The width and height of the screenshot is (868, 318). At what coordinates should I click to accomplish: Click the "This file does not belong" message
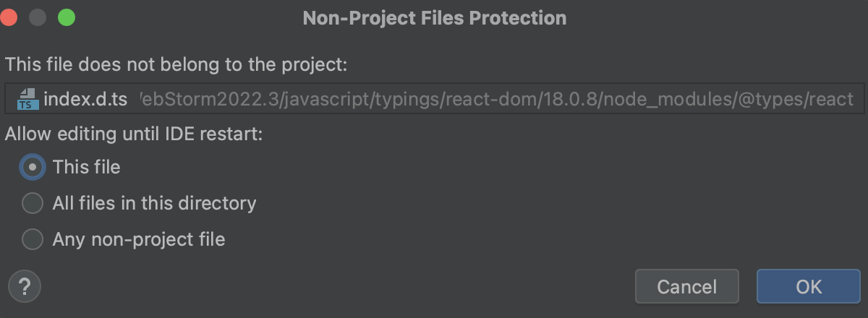pos(176,64)
